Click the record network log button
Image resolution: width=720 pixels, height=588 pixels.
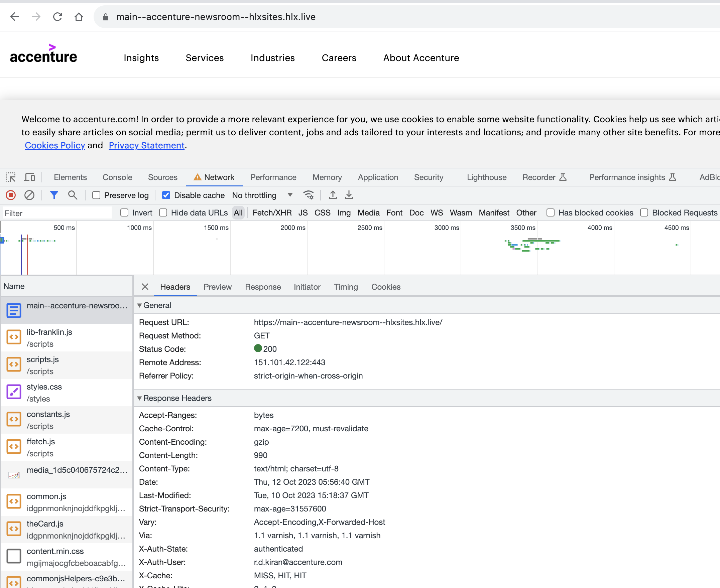[11, 195]
